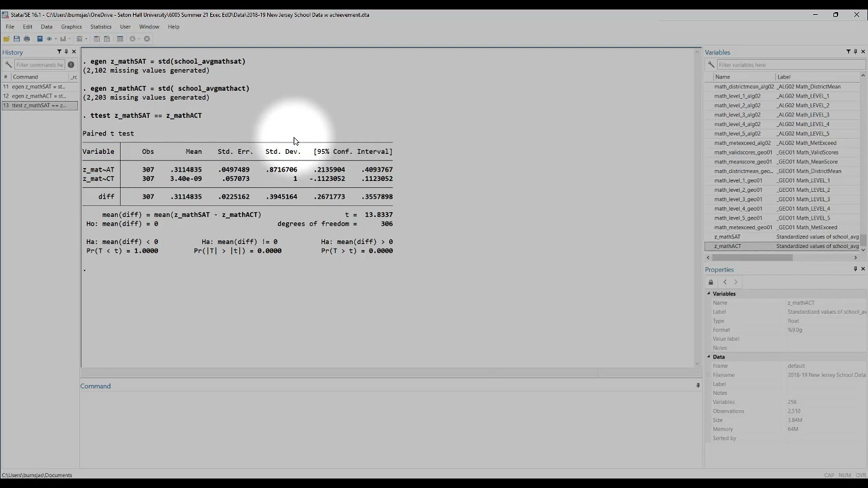Open dropdown arrow beside Graph icon
The image size is (868, 488).
coord(69,39)
